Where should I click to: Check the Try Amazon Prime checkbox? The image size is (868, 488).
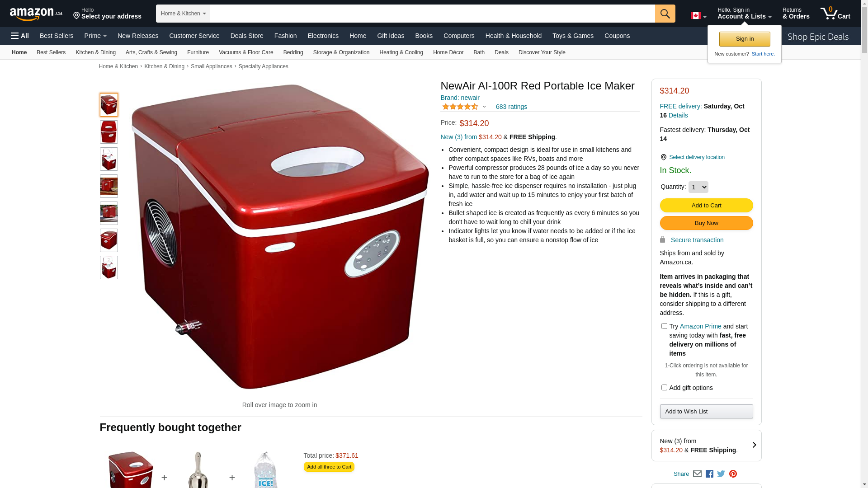click(x=664, y=326)
